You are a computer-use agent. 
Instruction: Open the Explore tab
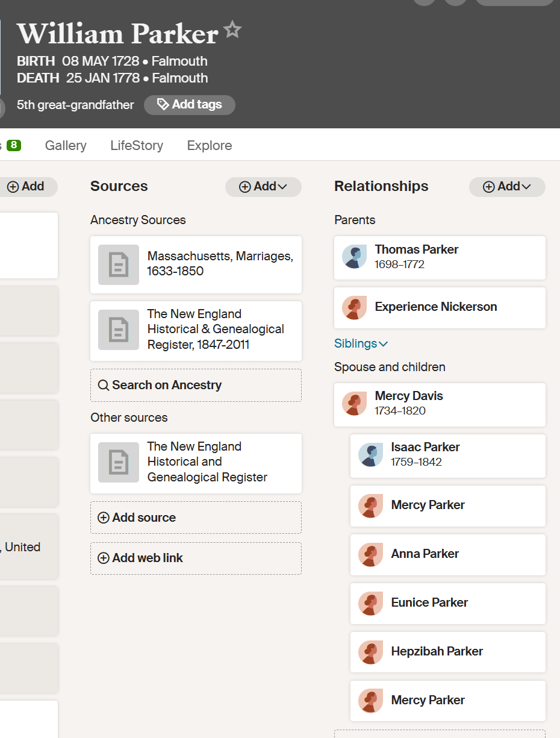pos(209,146)
